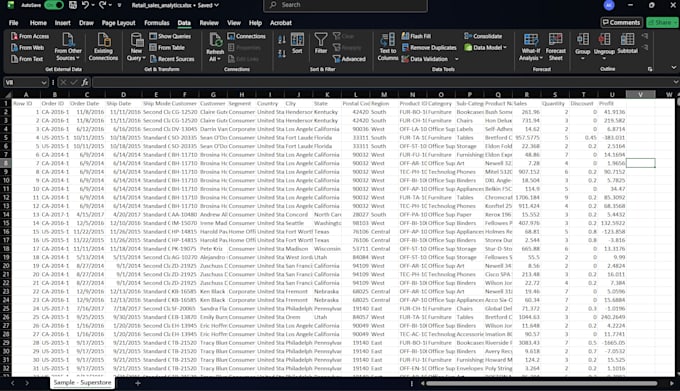
Task: Switch to the Formulas tab
Action: coord(157,23)
